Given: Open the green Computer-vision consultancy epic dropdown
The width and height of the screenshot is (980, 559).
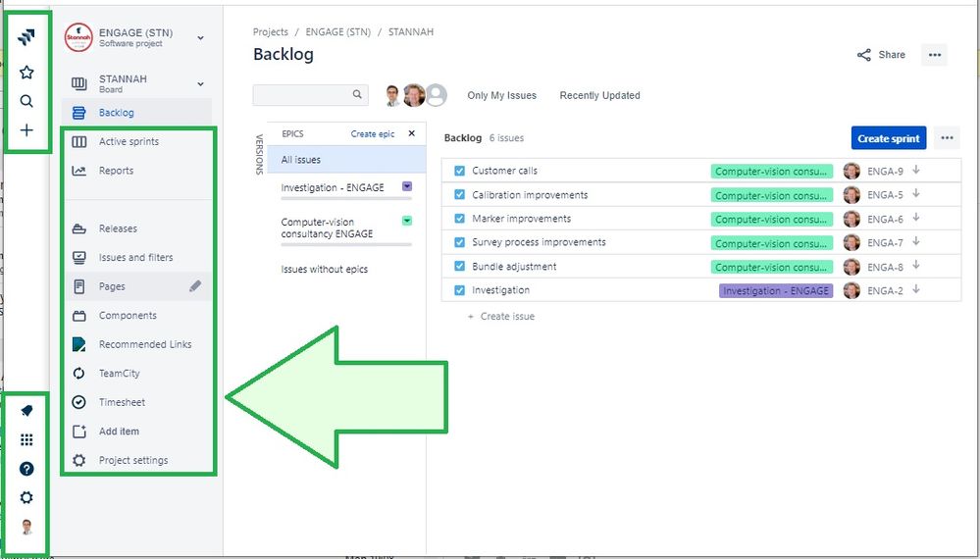Looking at the screenshot, I should point(407,221).
